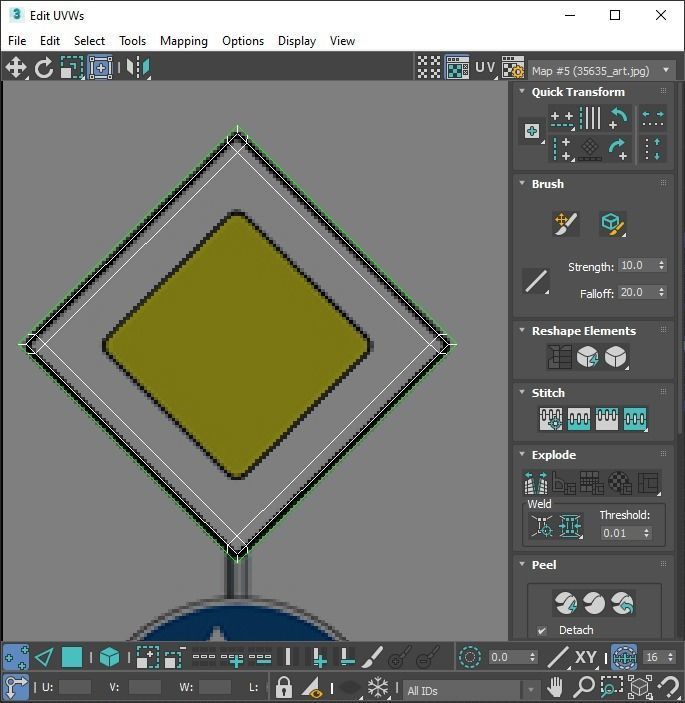Toggle the Peel Mode icon
This screenshot has width=685, height=703.
click(594, 603)
